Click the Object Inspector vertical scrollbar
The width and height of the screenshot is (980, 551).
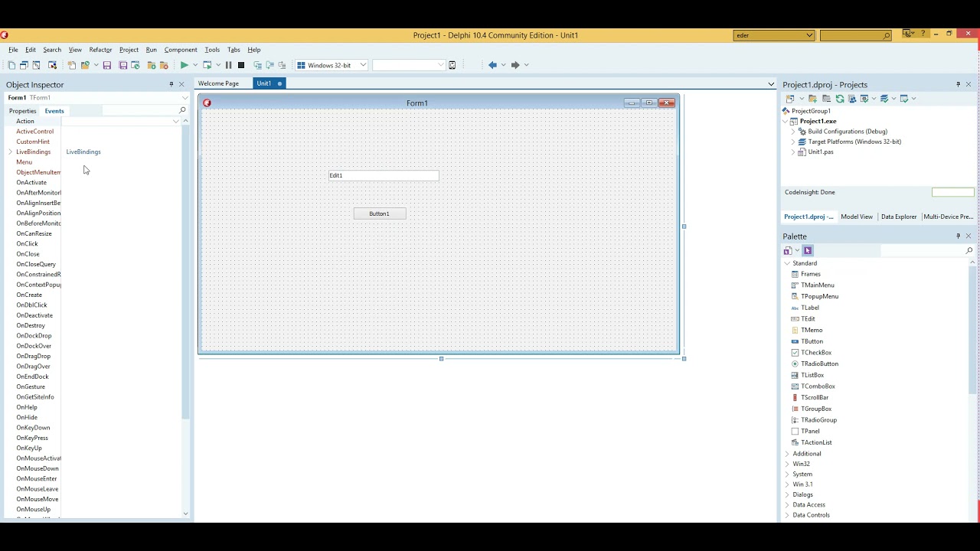tap(185, 272)
